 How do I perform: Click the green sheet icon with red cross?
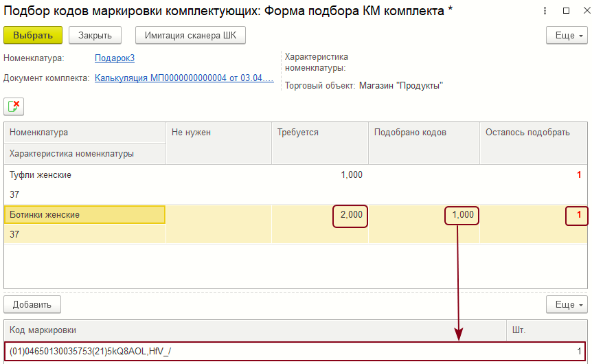tap(14, 106)
